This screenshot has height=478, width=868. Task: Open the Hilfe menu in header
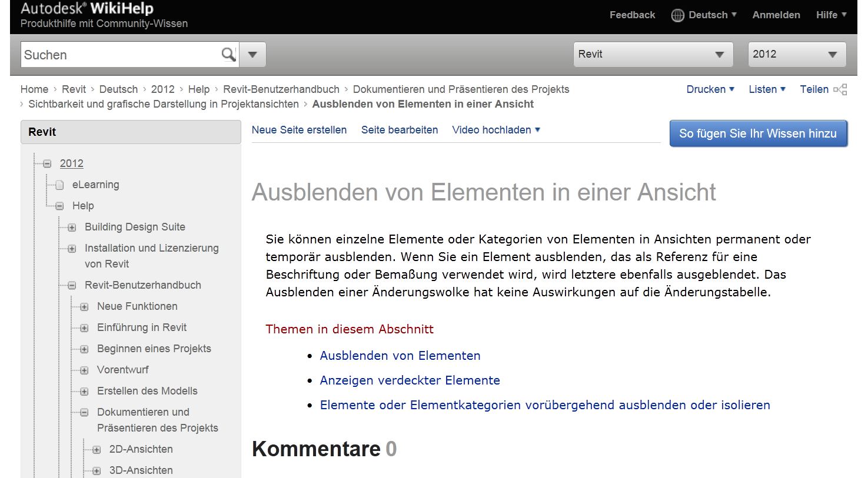(831, 15)
